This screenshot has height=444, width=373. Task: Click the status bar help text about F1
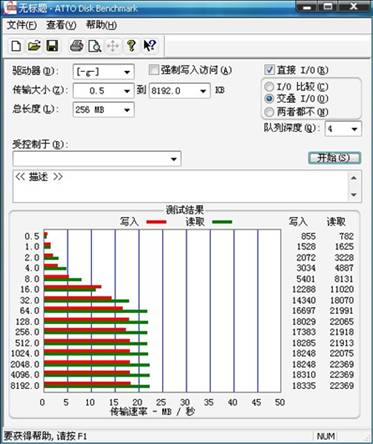(45, 436)
